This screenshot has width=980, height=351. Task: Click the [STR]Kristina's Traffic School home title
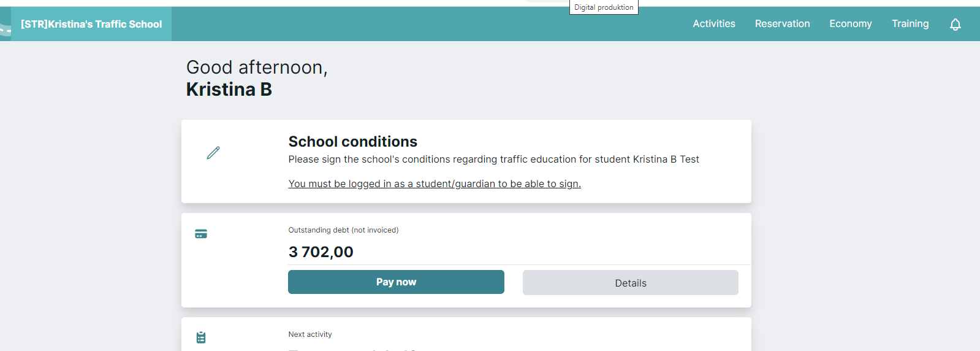[91, 25]
